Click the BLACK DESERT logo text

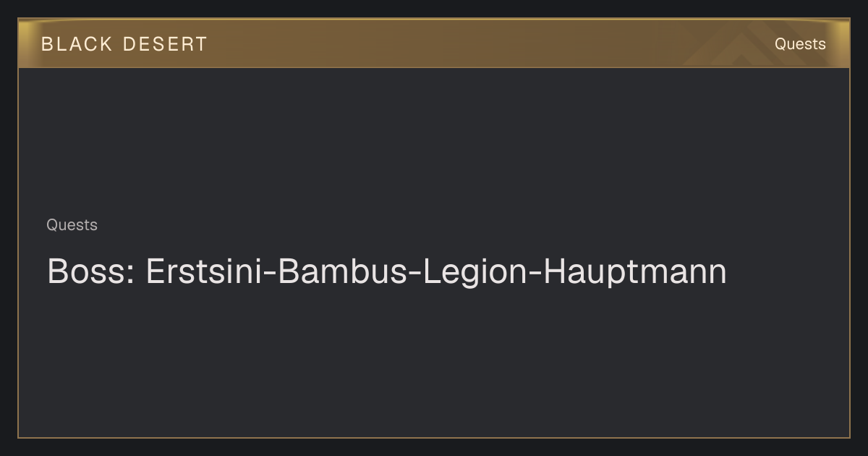tap(124, 44)
